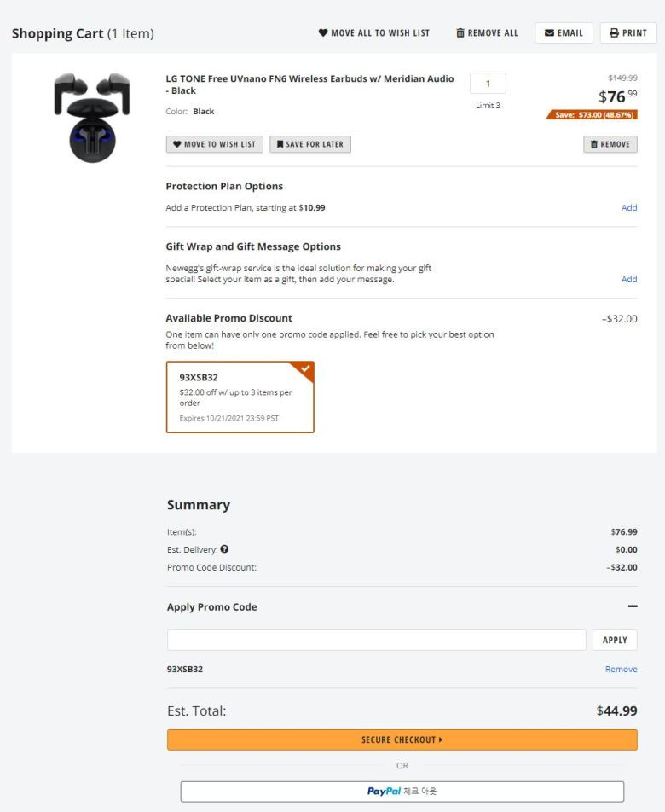Viewport: 665px width, 812px height.
Task: Add gift wrap and gift message
Action: pyautogui.click(x=629, y=279)
